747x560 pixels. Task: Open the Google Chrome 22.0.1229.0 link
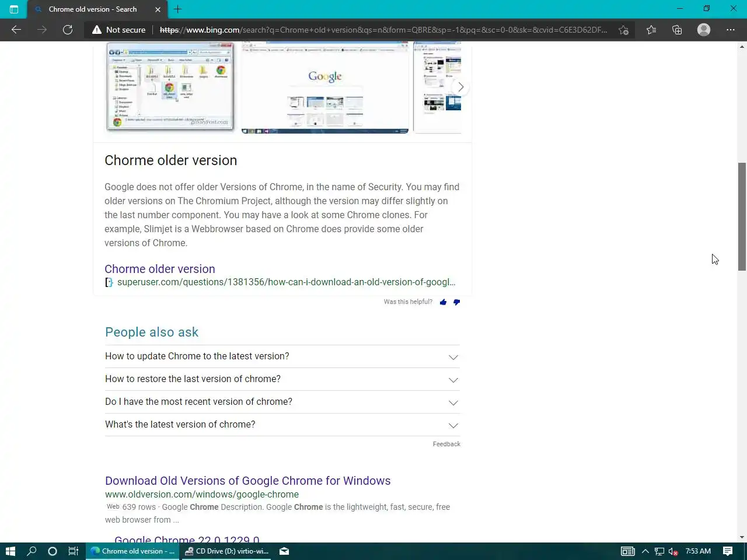[x=187, y=539]
